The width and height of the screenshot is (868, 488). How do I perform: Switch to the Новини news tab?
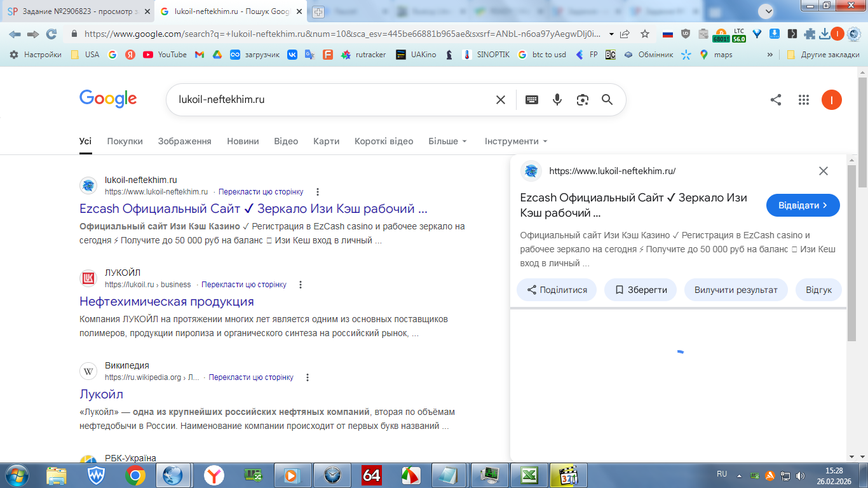point(243,141)
